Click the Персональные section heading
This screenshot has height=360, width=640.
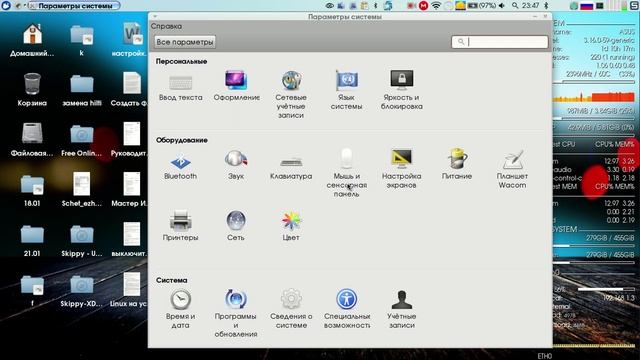[182, 61]
